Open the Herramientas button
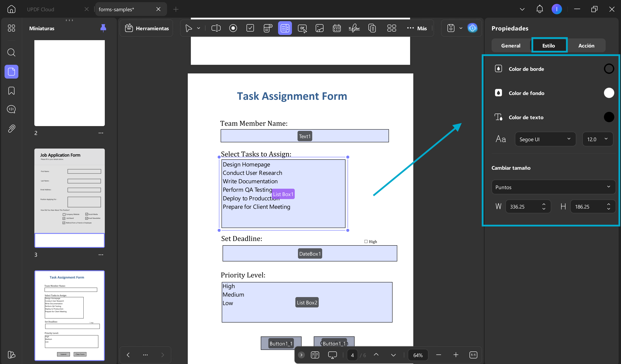The image size is (621, 364). point(147,28)
